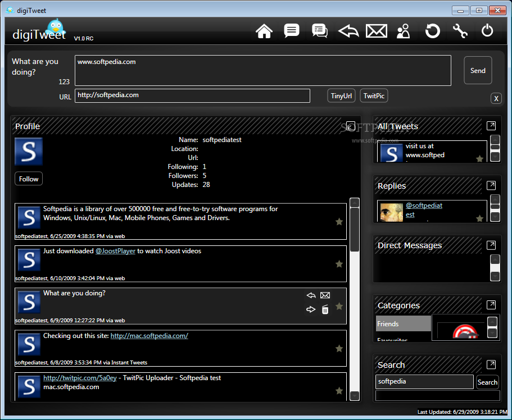Click the avatar in the Replies panel
512x420 pixels.
coord(392,212)
